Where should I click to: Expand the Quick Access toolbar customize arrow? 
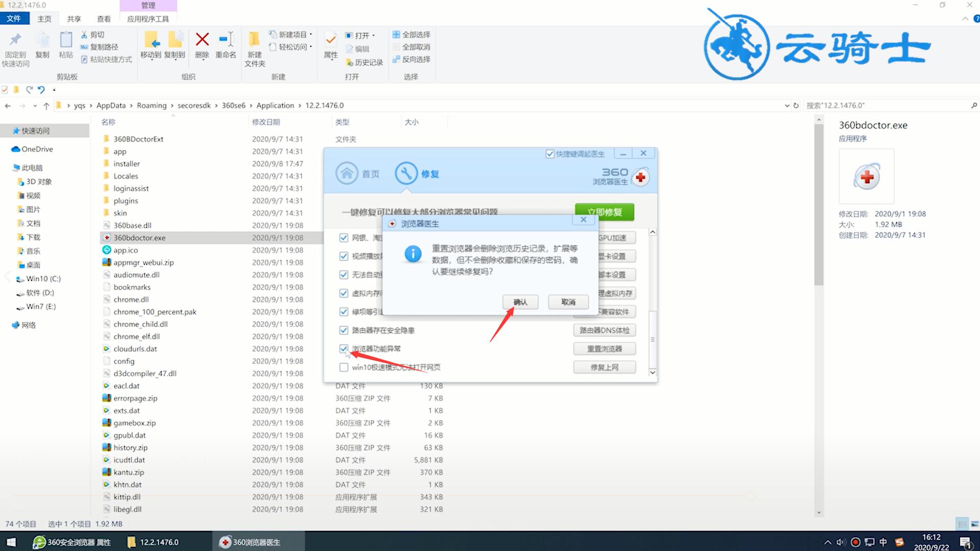(54, 90)
